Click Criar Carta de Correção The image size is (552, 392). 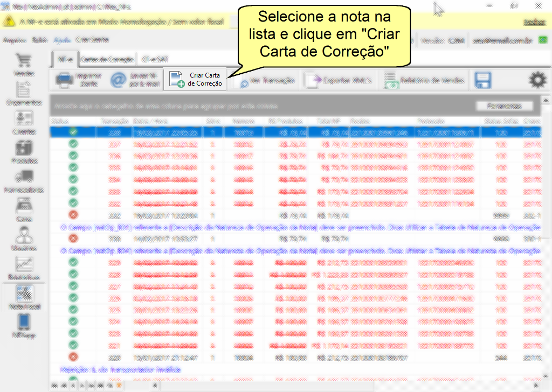195,80
